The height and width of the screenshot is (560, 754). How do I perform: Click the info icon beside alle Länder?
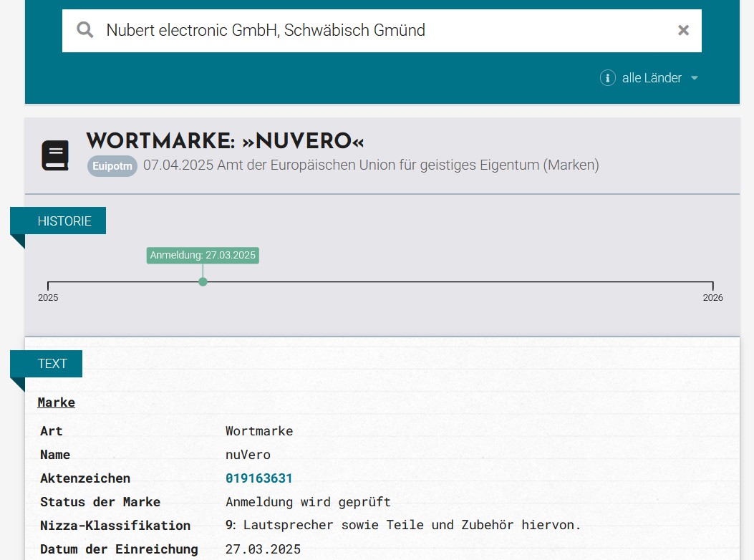[x=608, y=78]
